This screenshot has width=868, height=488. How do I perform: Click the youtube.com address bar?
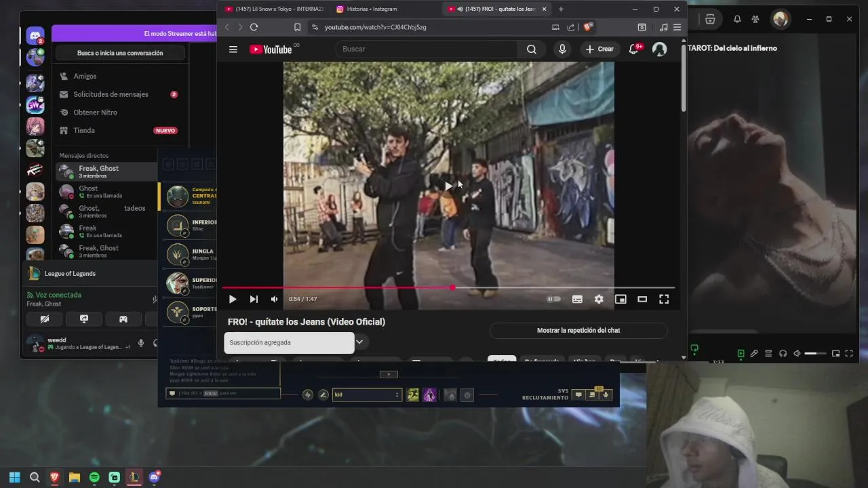click(x=434, y=27)
